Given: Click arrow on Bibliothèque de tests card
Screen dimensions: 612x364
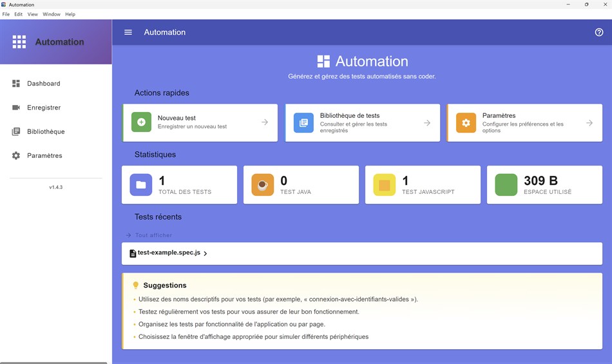Looking at the screenshot, I should tap(427, 122).
